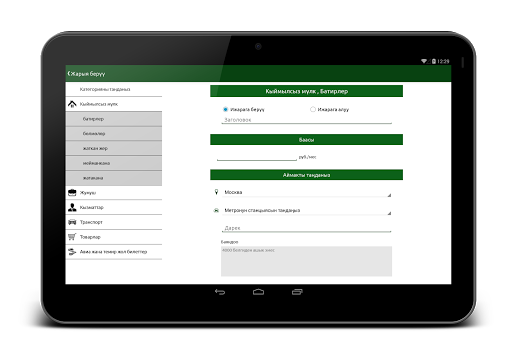512x361 pixels.
Task: Tap the back arrow in the header
Action: [69, 74]
